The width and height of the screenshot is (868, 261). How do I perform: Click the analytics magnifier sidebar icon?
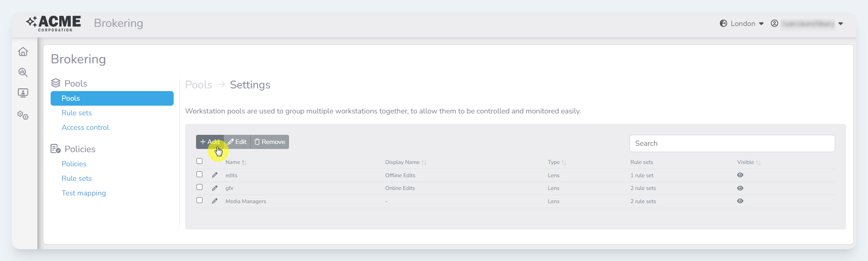click(23, 72)
